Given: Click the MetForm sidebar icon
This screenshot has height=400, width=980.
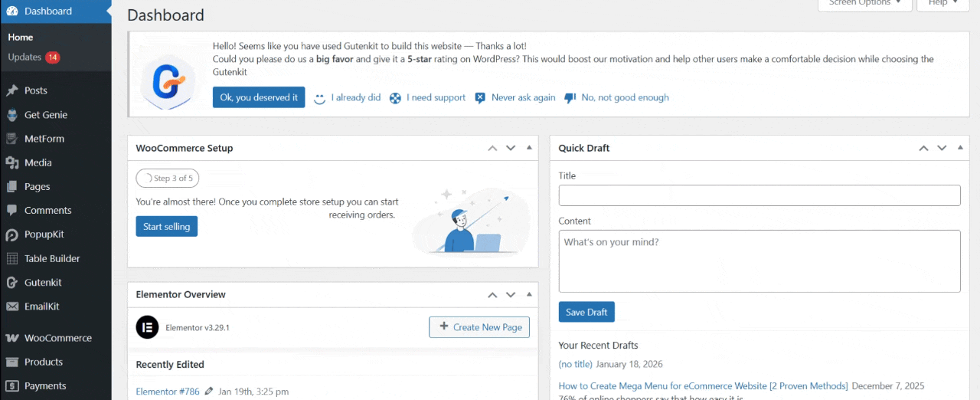Looking at the screenshot, I should [x=12, y=139].
